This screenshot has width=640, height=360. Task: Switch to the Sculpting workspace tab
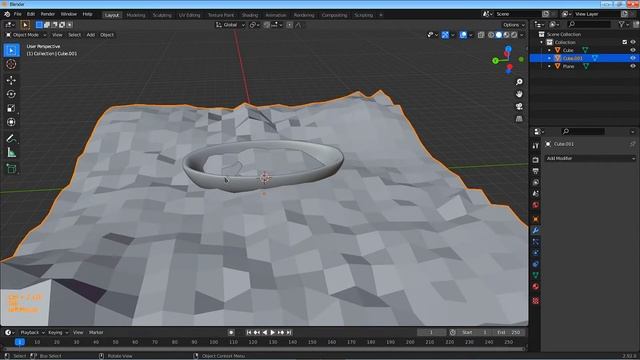[x=162, y=15]
